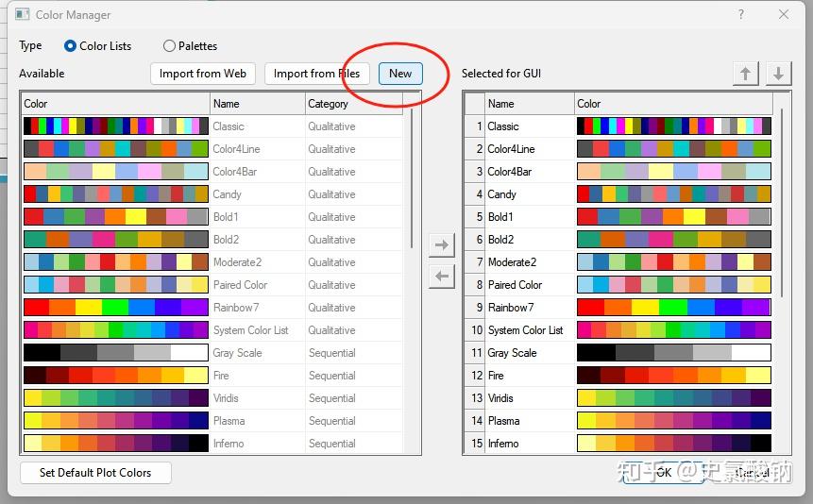Screen dimensions: 813x504
Task: Confirm the dialog with OK button
Action: (x=664, y=472)
